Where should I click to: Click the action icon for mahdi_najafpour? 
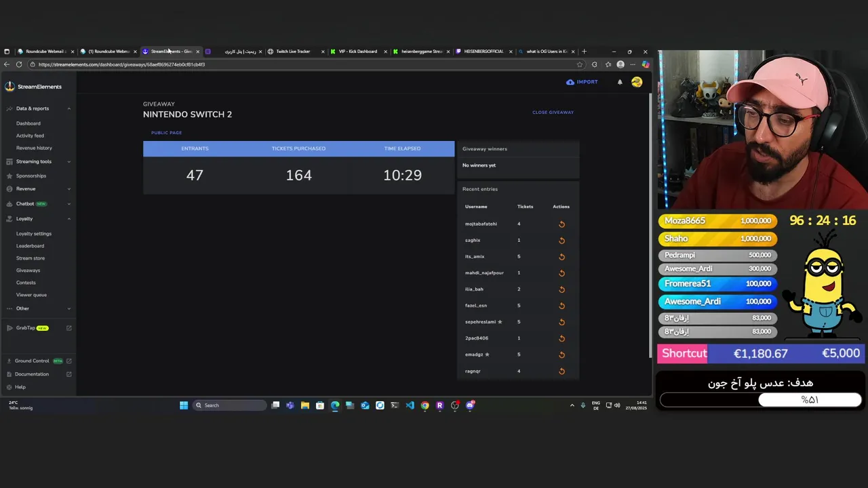pos(561,273)
